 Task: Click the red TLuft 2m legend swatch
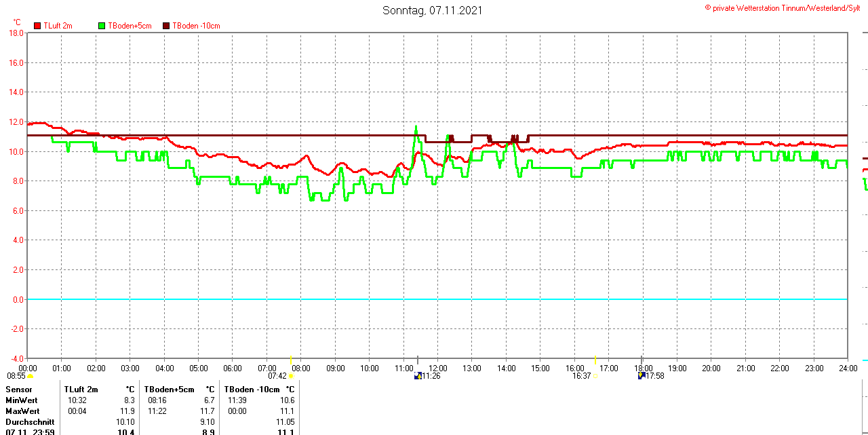[x=37, y=26]
